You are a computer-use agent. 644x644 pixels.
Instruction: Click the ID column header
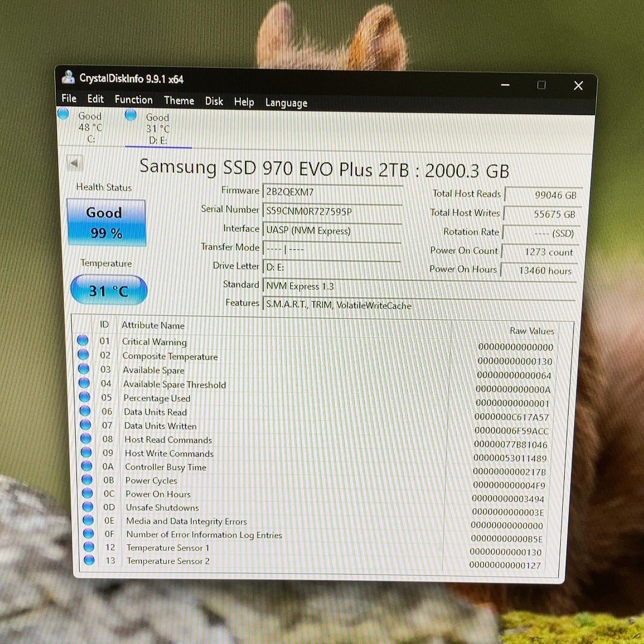[x=104, y=324]
